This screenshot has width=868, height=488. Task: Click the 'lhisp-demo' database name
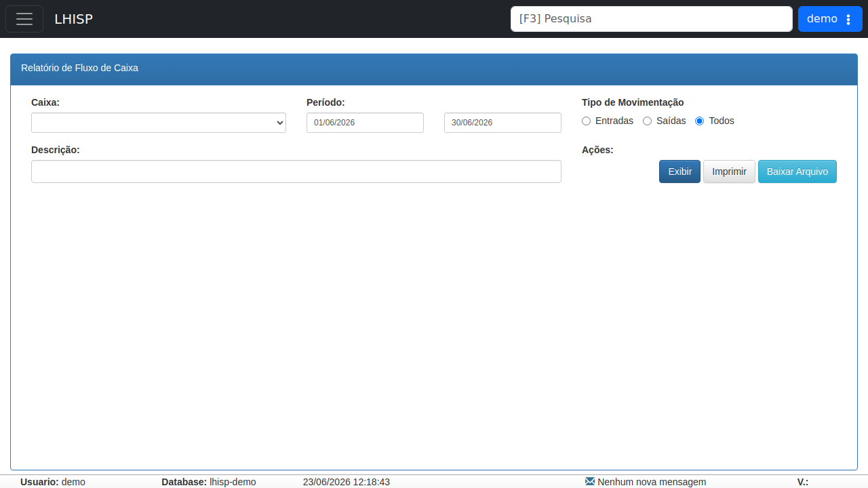[x=233, y=482]
